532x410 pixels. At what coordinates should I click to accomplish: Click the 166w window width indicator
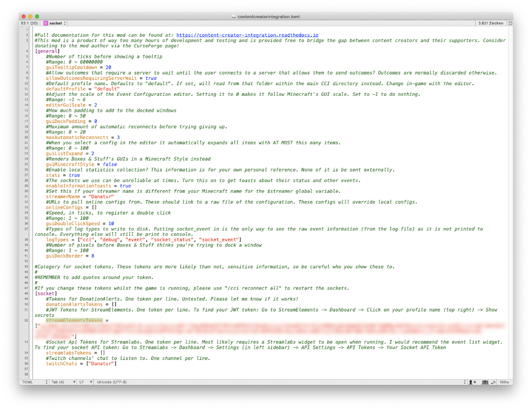click(504, 382)
